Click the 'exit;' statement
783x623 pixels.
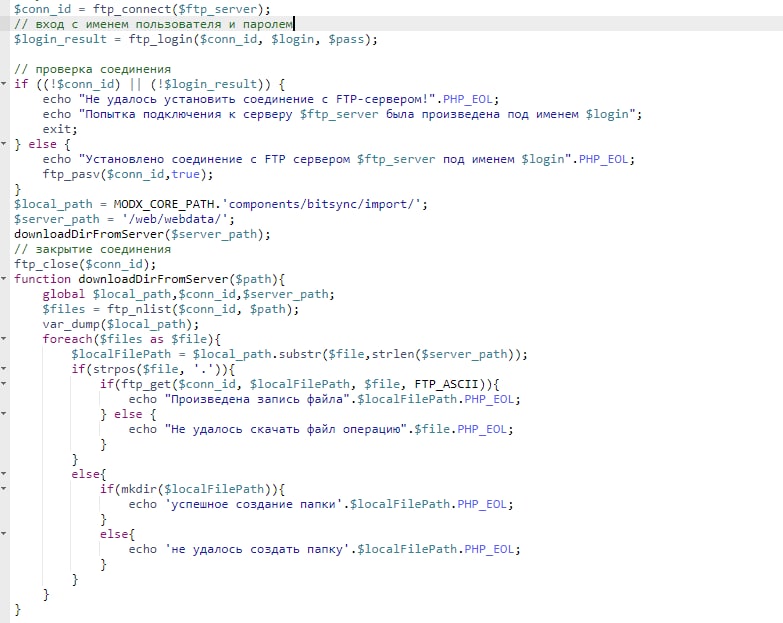tap(60, 129)
